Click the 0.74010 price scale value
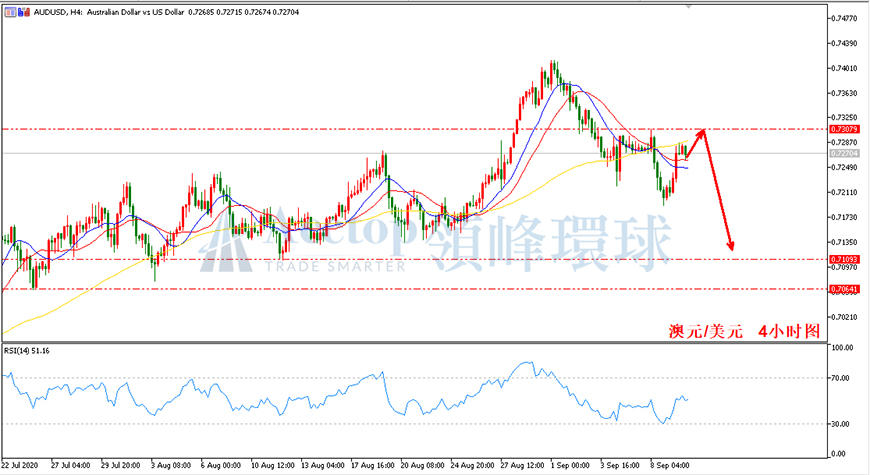The width and height of the screenshot is (870, 475). coord(844,68)
